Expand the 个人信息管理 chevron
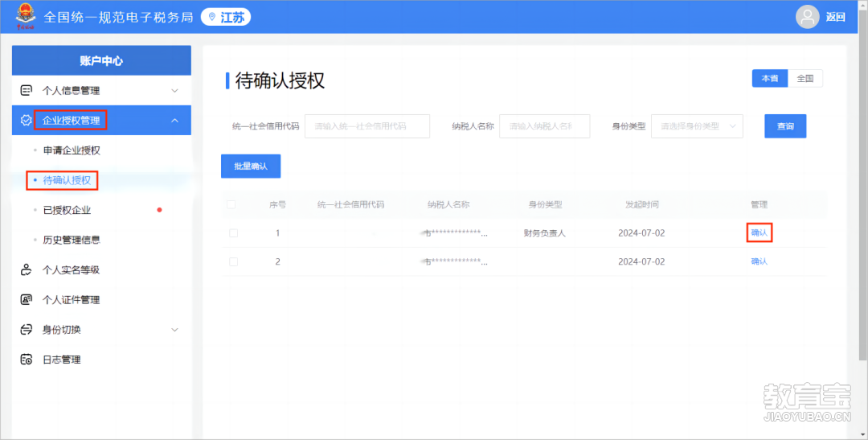Image resolution: width=868 pixels, height=440 pixels. [x=174, y=91]
